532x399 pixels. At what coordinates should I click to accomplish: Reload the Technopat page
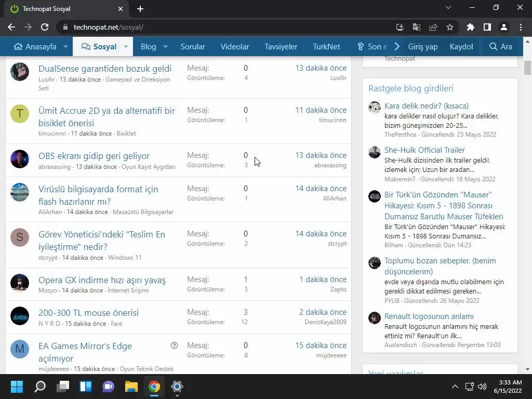point(45,27)
